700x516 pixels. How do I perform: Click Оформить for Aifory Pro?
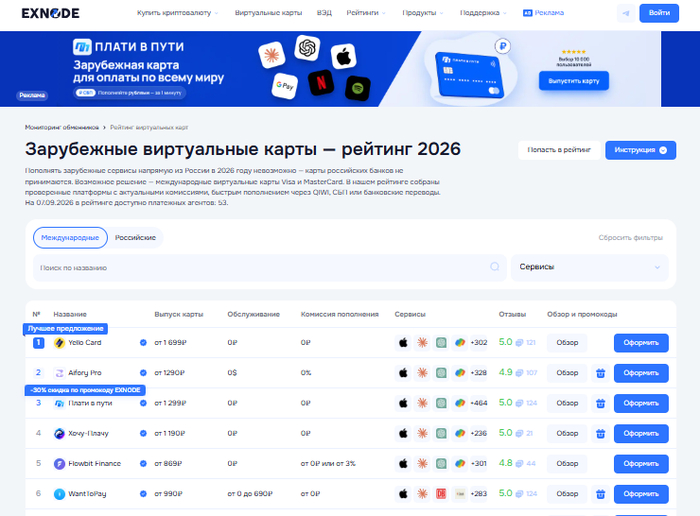click(641, 373)
